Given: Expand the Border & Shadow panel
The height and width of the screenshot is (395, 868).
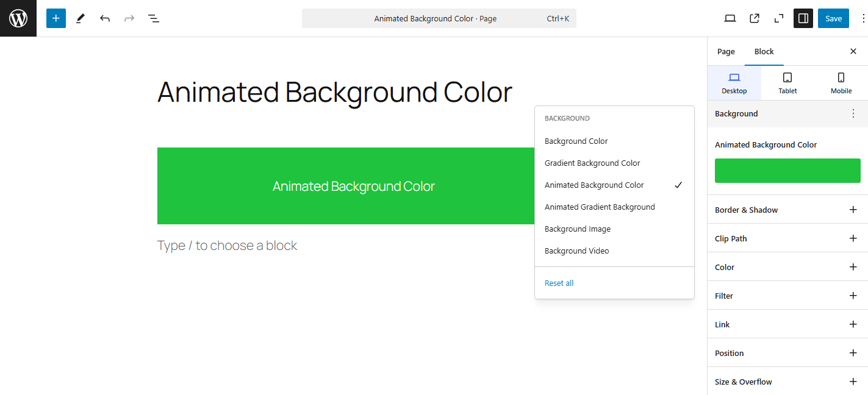Looking at the screenshot, I should pos(787,210).
